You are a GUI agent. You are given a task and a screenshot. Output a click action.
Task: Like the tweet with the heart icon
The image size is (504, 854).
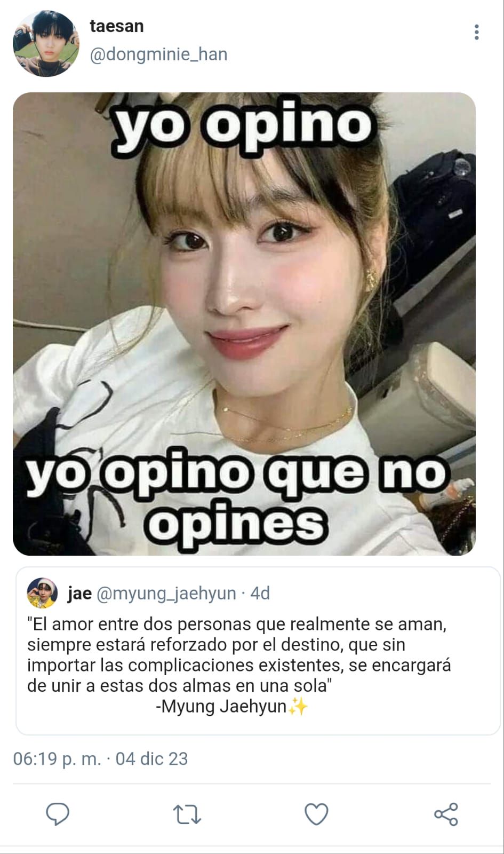pos(316,815)
